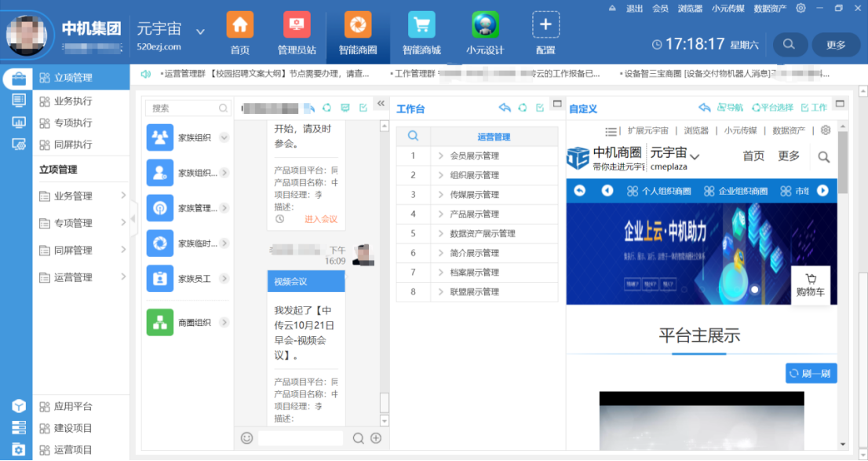Expand the 业务管理 sidebar item

[123, 196]
